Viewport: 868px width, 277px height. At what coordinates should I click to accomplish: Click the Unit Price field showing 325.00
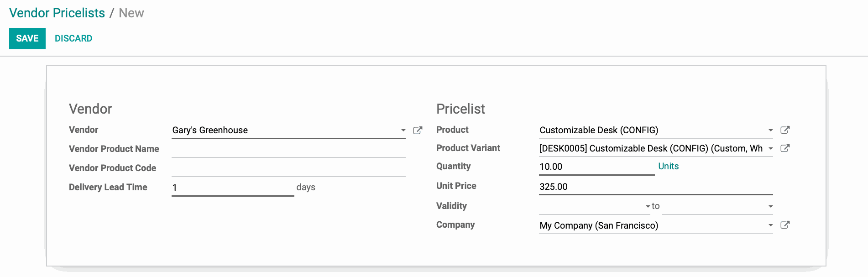point(656,187)
